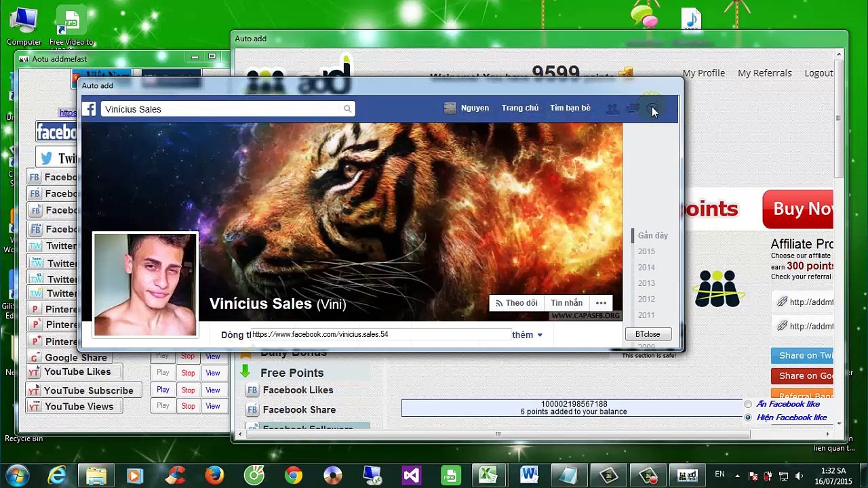The width and height of the screenshot is (868, 488).
Task: Click the Computer desktop icon
Action: (24, 27)
